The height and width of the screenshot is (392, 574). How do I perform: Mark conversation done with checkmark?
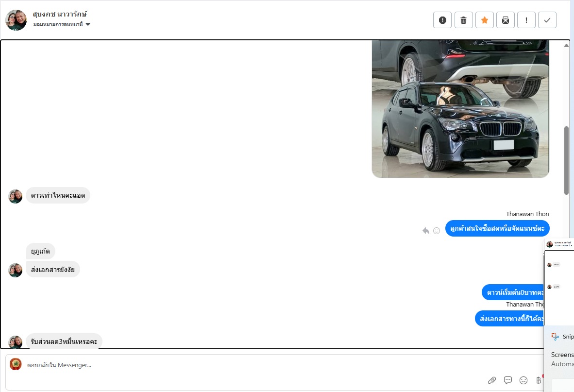[547, 20]
